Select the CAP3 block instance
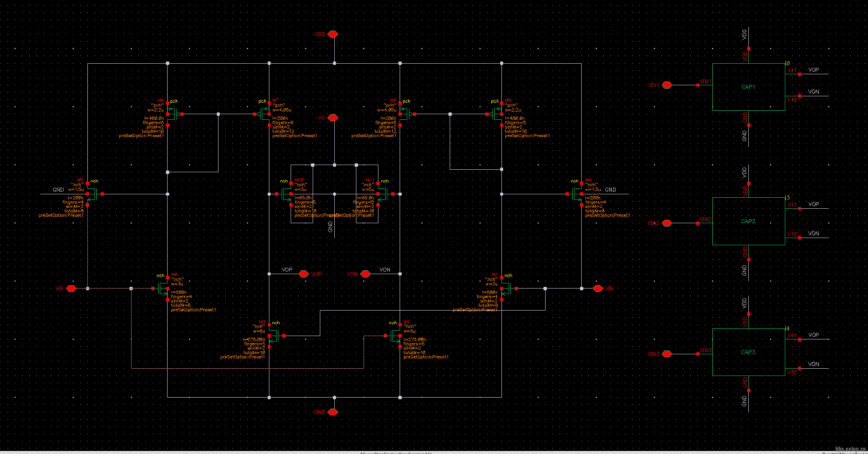Screen dimensions: 868x454 coord(748,352)
